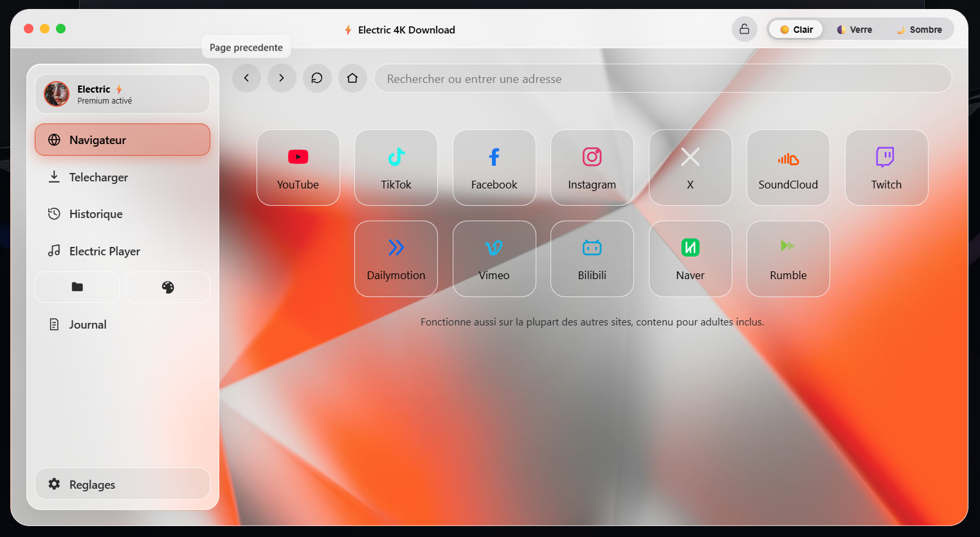Open the Bilibili shortcut tile

(592, 259)
